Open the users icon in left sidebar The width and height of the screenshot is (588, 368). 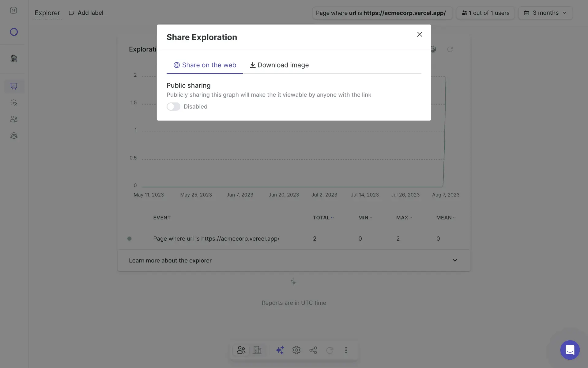[x=14, y=119]
